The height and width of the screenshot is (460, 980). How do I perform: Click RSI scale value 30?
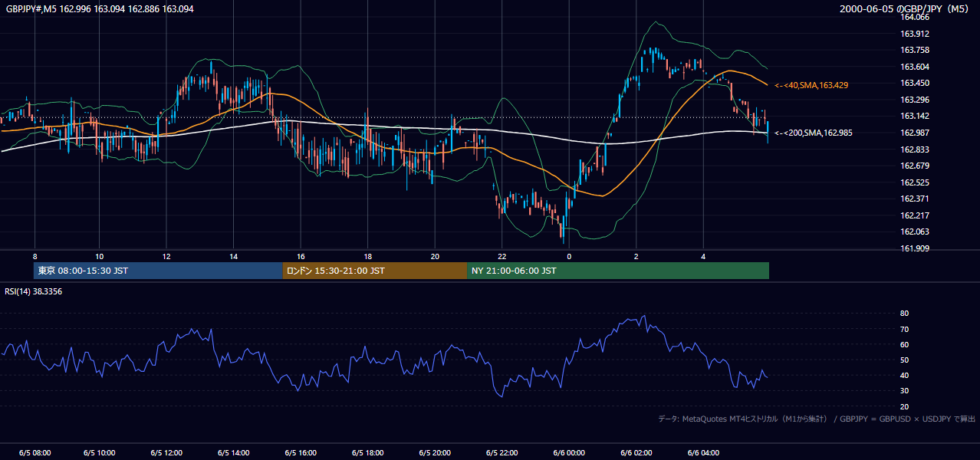point(904,391)
